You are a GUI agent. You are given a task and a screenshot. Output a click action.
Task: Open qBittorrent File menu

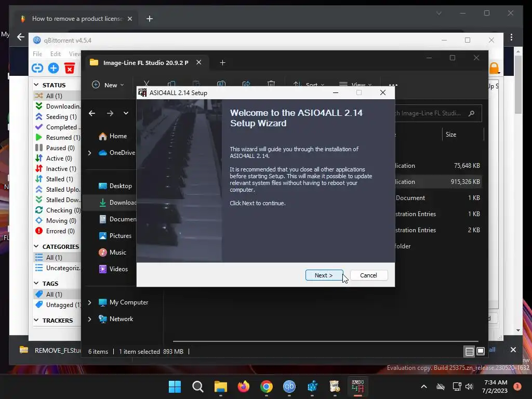pyautogui.click(x=37, y=54)
